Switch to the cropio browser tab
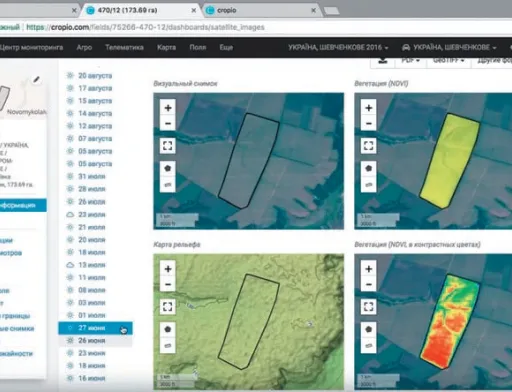The width and height of the screenshot is (512, 392). point(260,10)
